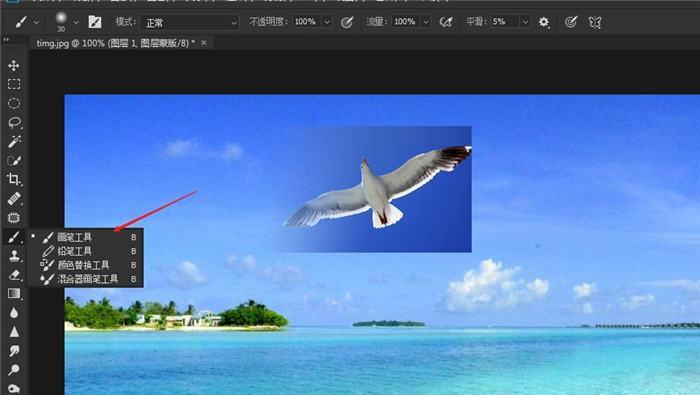Select the Rectangular Marquee tool
This screenshot has width=700, height=395.
point(14,84)
